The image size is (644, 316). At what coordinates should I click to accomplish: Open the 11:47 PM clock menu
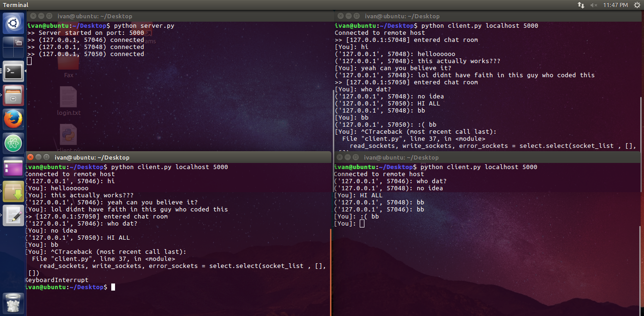click(x=615, y=5)
